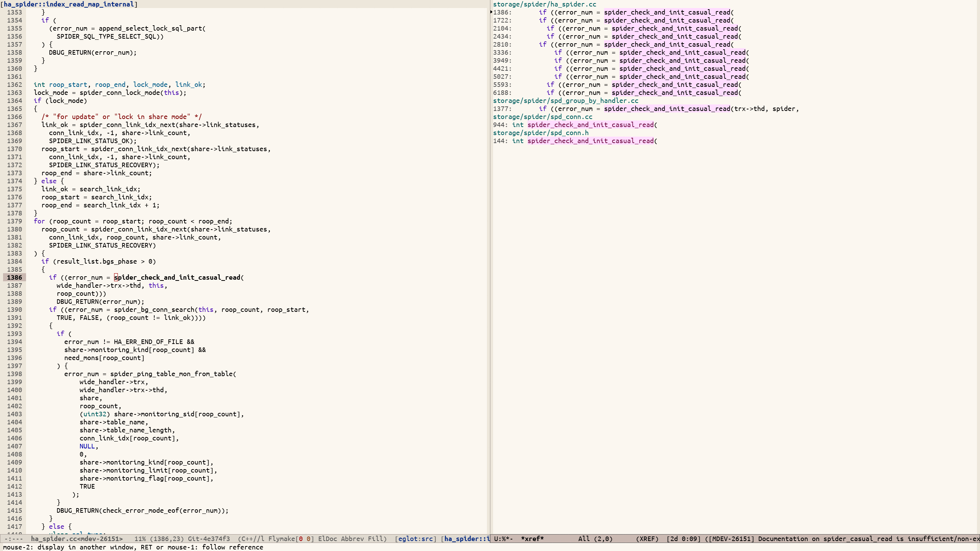980x551 pixels.
Task: Click the *xref* buffer name in mode line
Action: point(532,539)
